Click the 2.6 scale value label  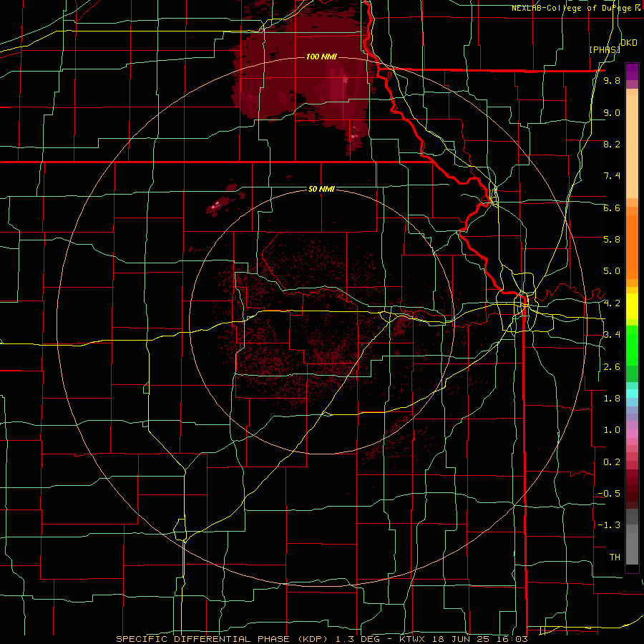612,367
